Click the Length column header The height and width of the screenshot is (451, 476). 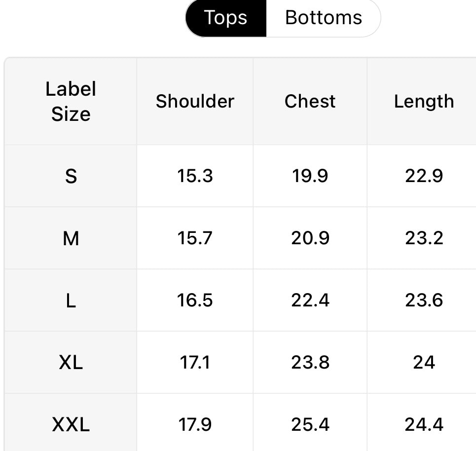424,102
